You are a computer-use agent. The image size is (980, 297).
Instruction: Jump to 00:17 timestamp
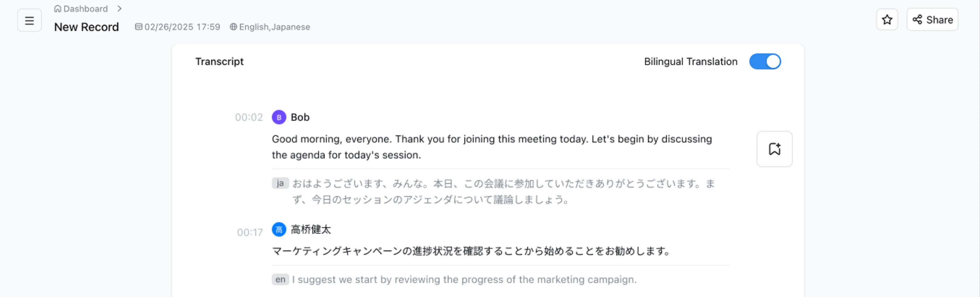pos(250,232)
